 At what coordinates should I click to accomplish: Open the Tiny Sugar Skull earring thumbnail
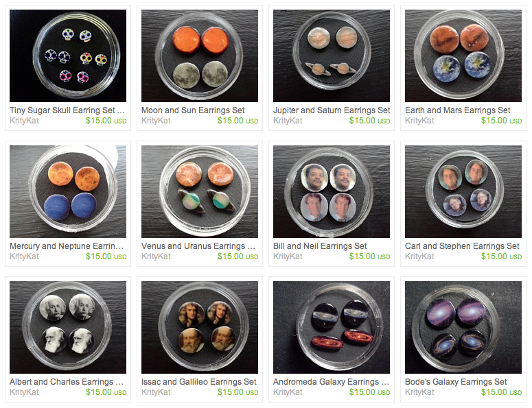[68, 56]
